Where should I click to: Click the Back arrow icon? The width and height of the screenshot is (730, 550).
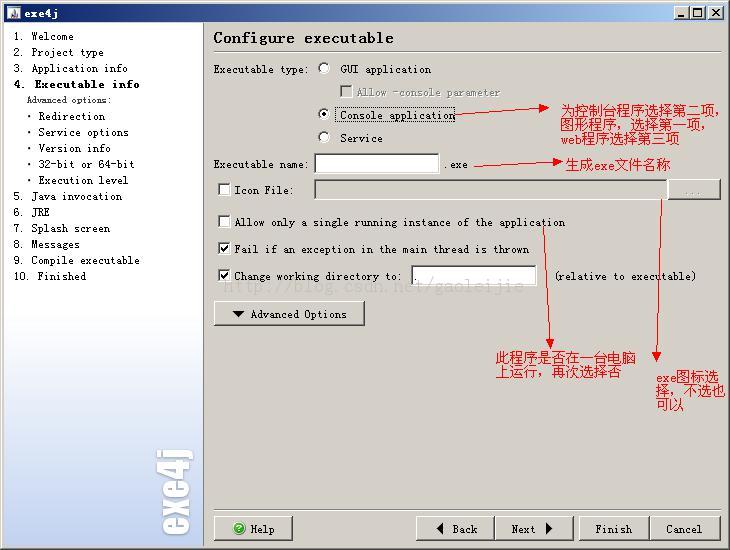[440, 528]
